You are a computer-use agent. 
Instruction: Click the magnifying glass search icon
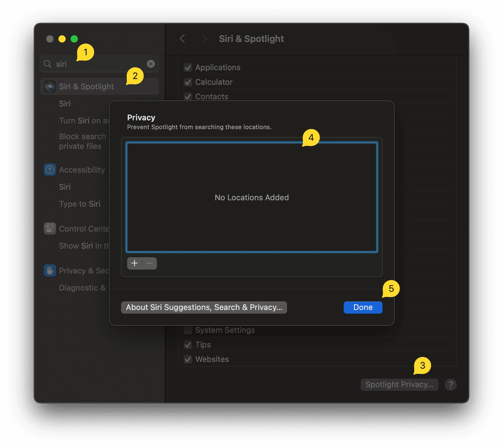tap(47, 64)
